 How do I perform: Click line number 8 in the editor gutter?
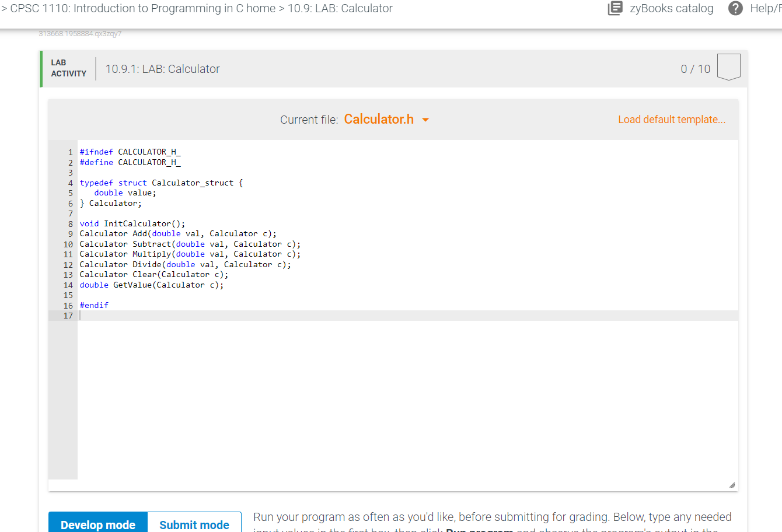pyautogui.click(x=69, y=223)
